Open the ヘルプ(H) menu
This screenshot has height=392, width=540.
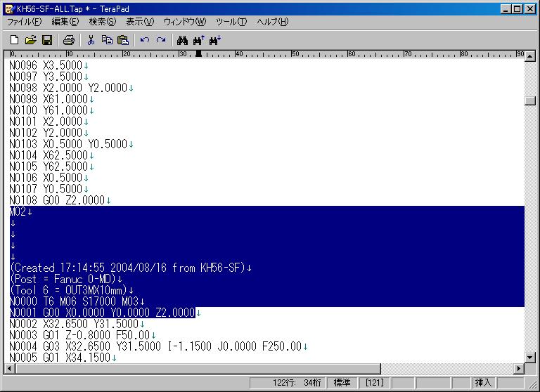[x=272, y=22]
